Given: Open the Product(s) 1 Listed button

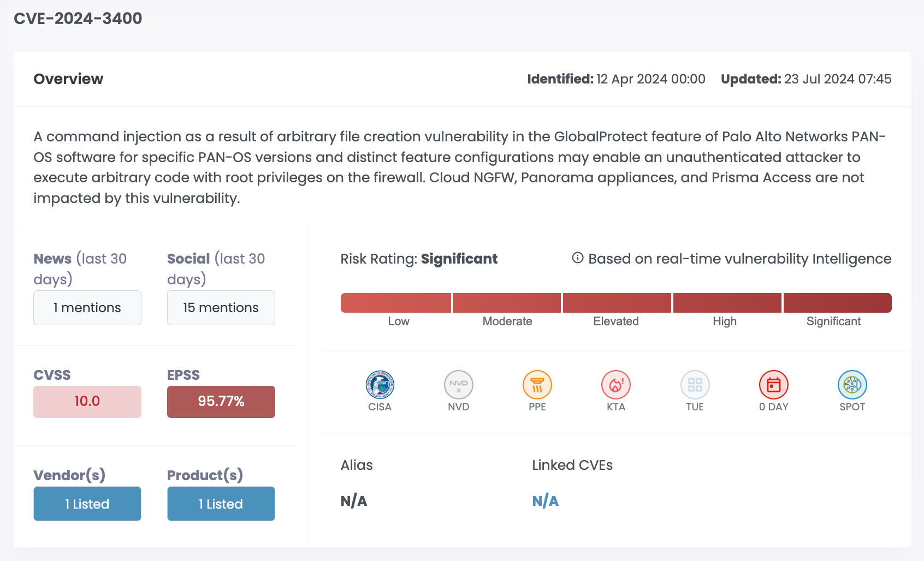Looking at the screenshot, I should 221,504.
